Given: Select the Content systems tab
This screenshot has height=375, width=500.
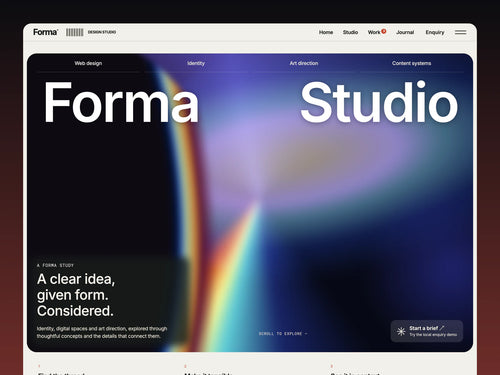Looking at the screenshot, I should [x=411, y=63].
